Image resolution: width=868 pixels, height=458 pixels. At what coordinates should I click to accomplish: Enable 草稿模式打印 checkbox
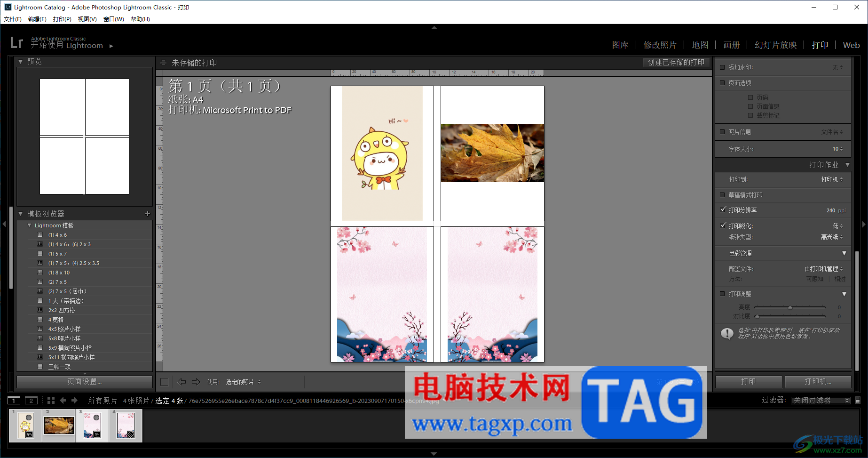click(x=722, y=195)
